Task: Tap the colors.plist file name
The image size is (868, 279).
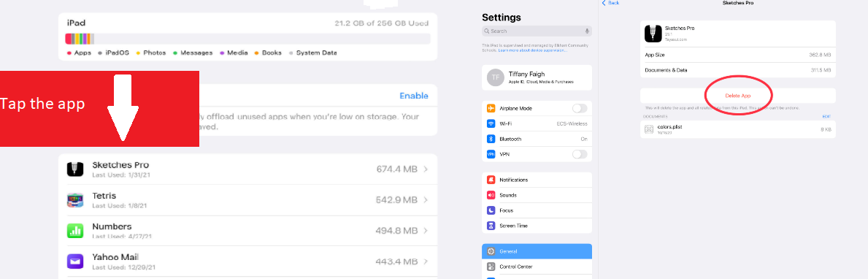Action: point(670,127)
